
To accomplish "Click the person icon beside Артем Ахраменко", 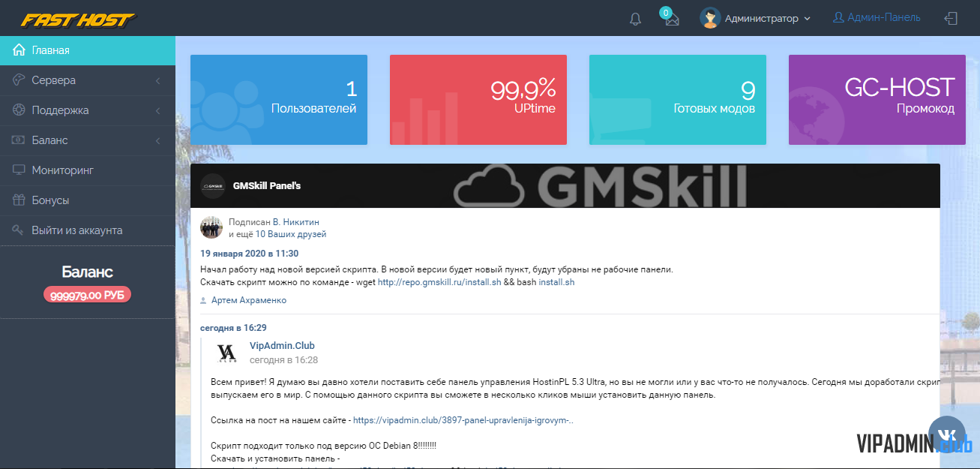I will coord(203,300).
